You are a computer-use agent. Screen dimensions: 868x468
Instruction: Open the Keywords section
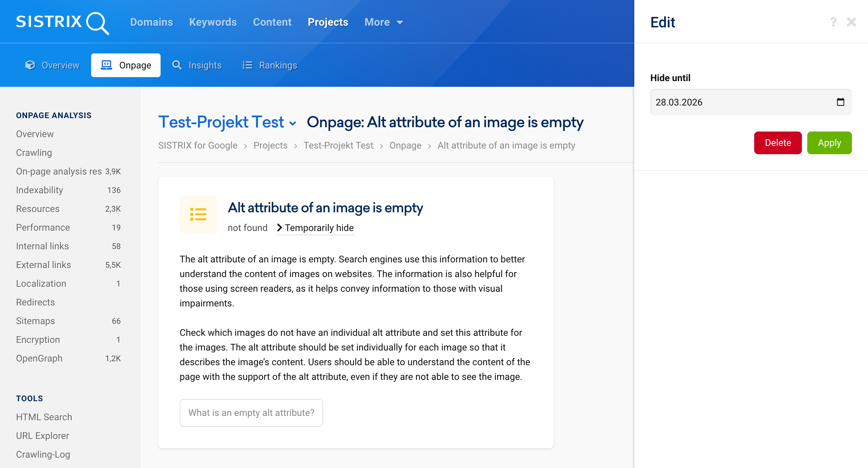click(x=213, y=22)
